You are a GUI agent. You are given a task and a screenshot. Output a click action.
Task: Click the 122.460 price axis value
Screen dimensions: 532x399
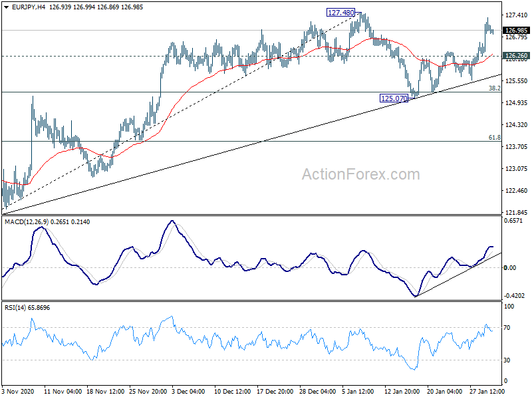coord(517,191)
